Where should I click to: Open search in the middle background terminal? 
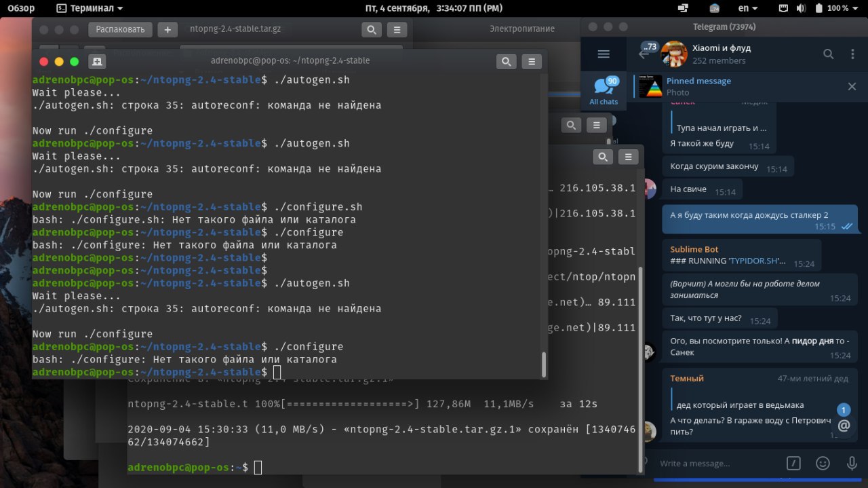[572, 125]
